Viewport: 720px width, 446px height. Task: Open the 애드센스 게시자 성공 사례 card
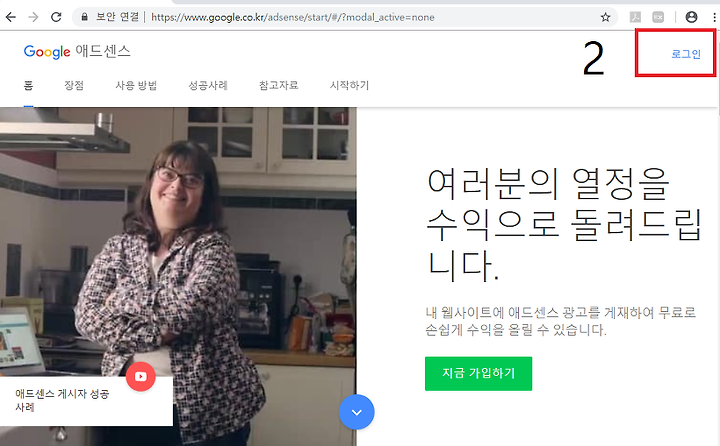click(x=86, y=401)
